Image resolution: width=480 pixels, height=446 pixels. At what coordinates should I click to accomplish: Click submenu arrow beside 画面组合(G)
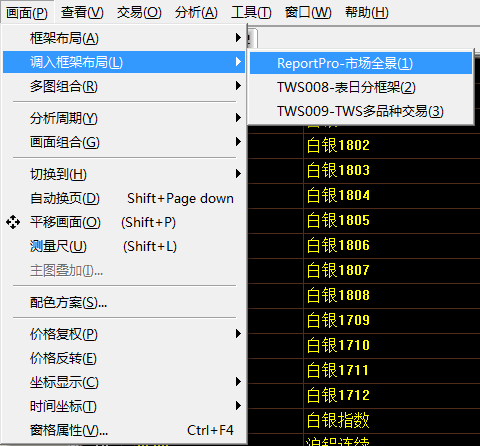point(238,142)
